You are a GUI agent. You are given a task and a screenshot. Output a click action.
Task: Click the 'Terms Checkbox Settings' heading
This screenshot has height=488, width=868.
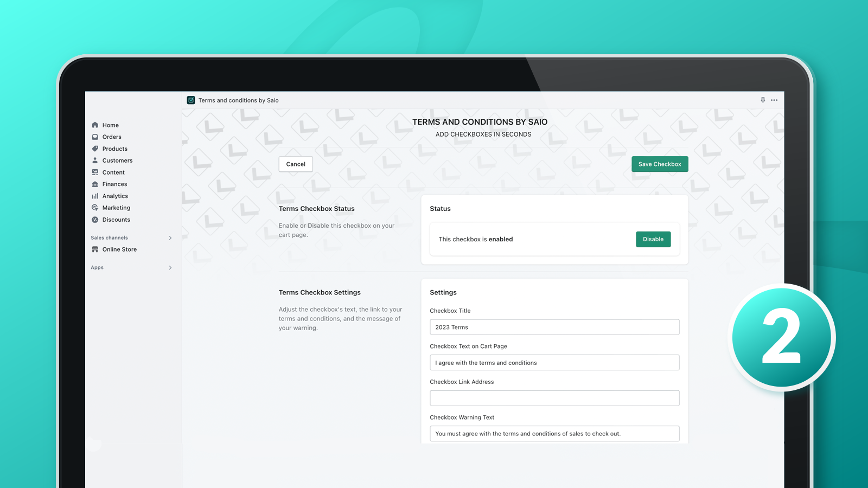click(320, 292)
